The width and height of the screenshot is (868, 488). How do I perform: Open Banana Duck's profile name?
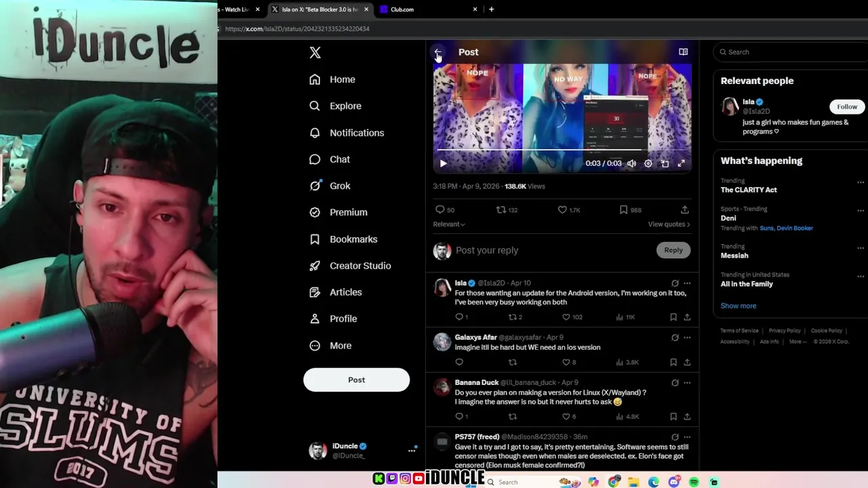pyautogui.click(x=477, y=382)
